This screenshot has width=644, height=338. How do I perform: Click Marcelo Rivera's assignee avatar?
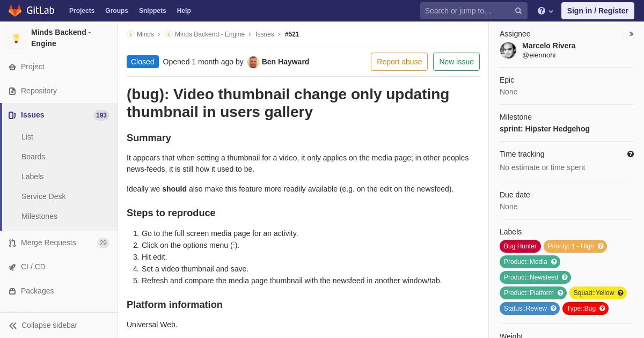point(508,50)
